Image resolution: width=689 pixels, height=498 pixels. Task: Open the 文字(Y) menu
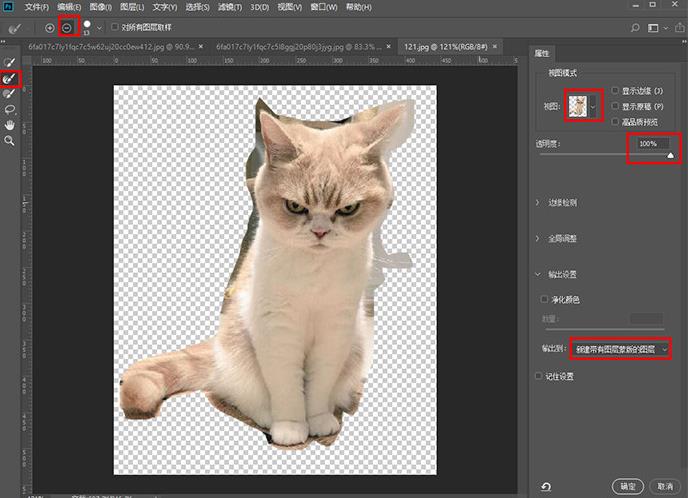pyautogui.click(x=165, y=7)
